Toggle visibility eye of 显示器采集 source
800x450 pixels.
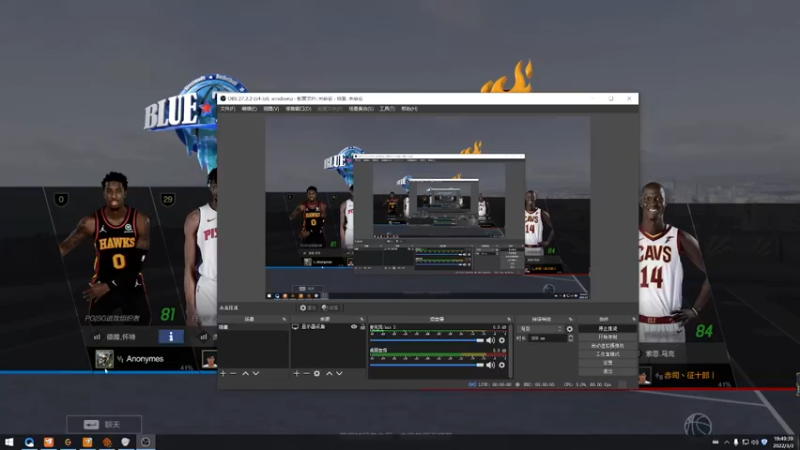pos(354,327)
